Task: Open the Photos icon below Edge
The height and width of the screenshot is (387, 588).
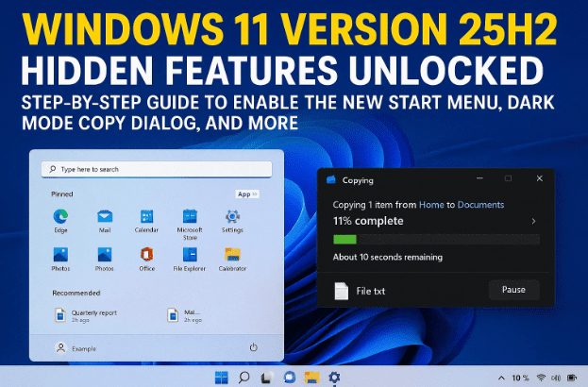Action: [60, 255]
